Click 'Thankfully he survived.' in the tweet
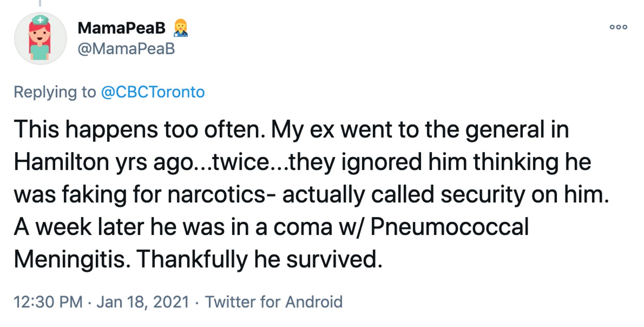This screenshot has height=327, width=644. pos(259,259)
